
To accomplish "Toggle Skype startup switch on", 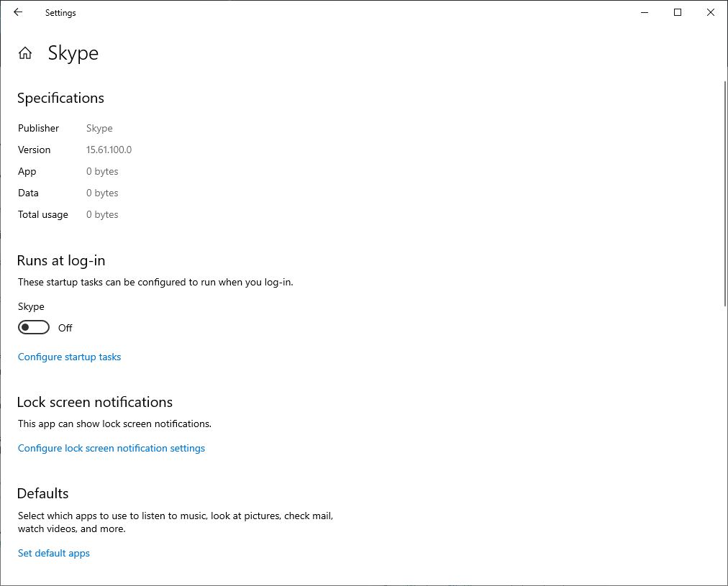I will pos(33,328).
